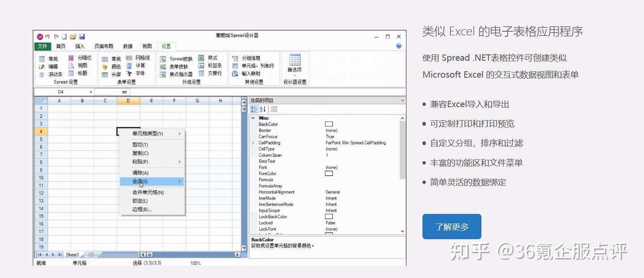The height and width of the screenshot is (278, 644).
Task: Click the blue Help question-mark icon
Action: tap(398, 46)
